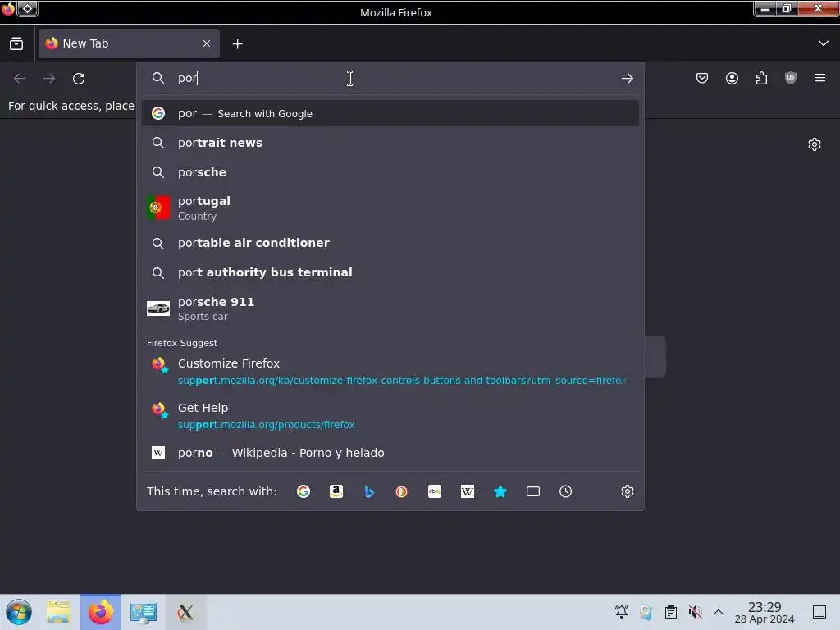Open the taskbar file manager folder
The image size is (840, 630).
click(58, 612)
